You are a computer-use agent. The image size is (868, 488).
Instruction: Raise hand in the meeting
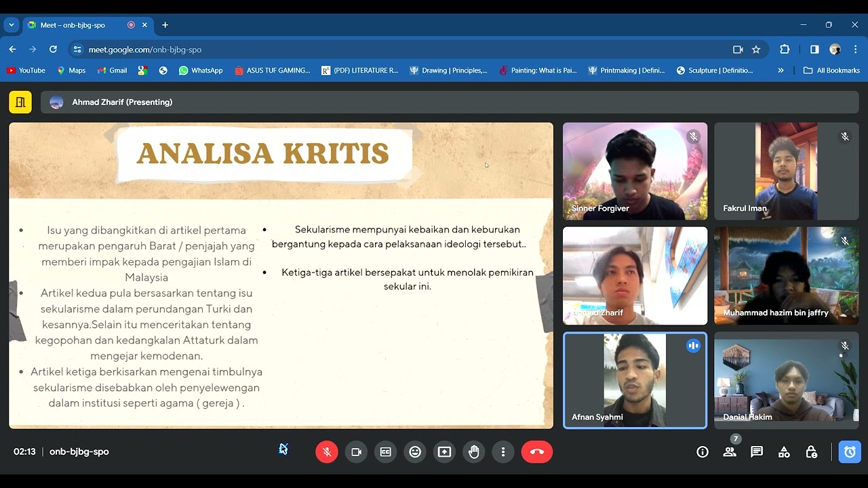coord(474,452)
